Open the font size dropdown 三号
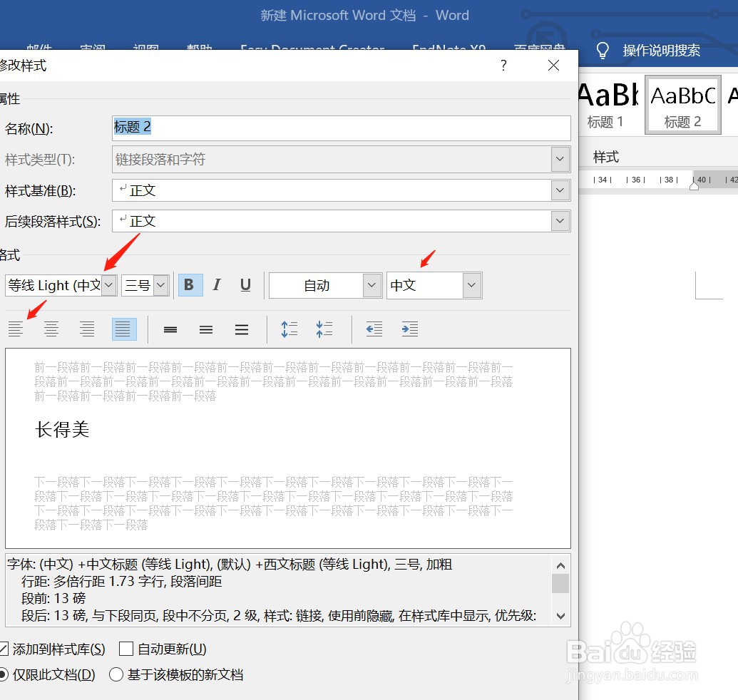738x700 pixels. click(x=161, y=285)
